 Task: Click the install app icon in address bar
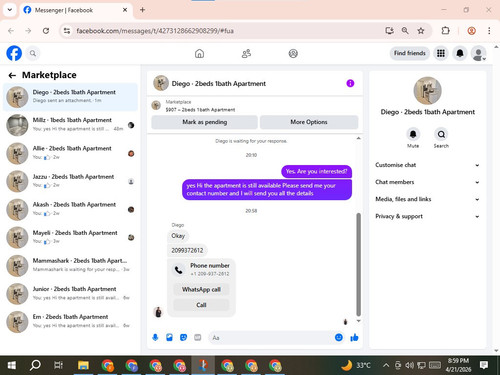[389, 31]
